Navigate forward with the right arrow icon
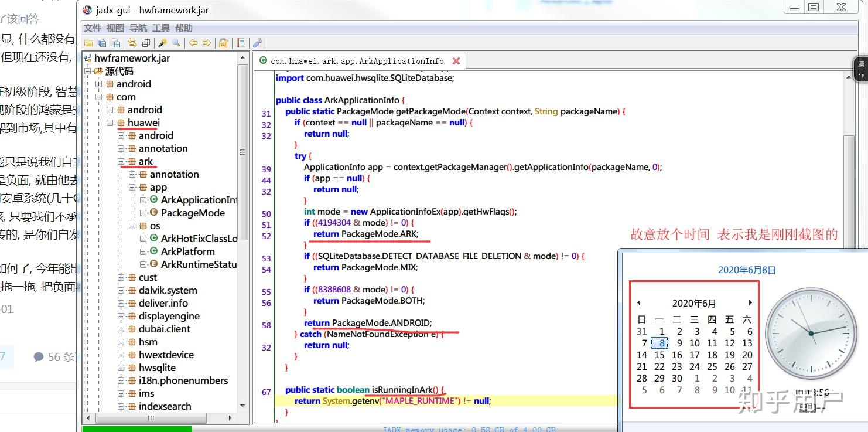Screen dimensions: 868x432 point(207,43)
